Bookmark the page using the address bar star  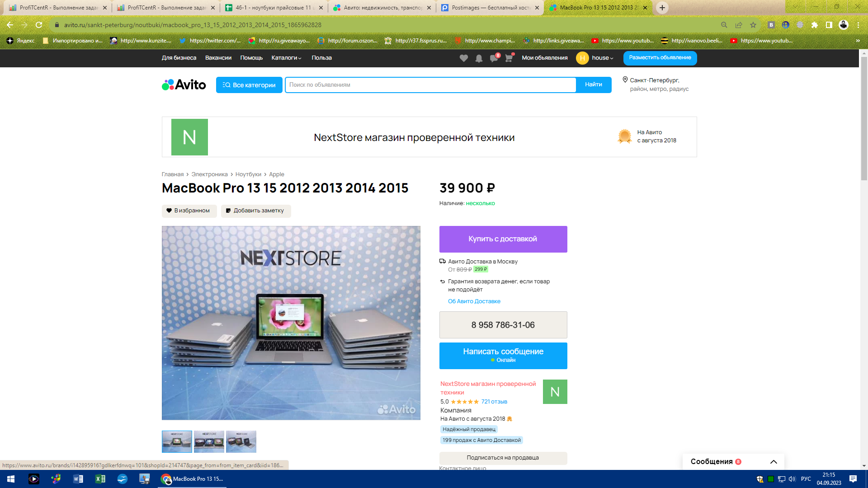click(x=753, y=25)
